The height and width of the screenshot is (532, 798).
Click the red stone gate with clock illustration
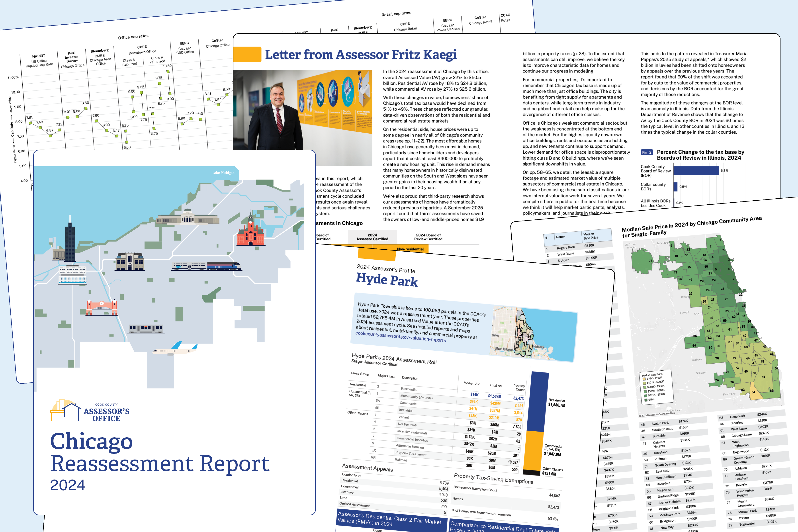click(x=102, y=307)
